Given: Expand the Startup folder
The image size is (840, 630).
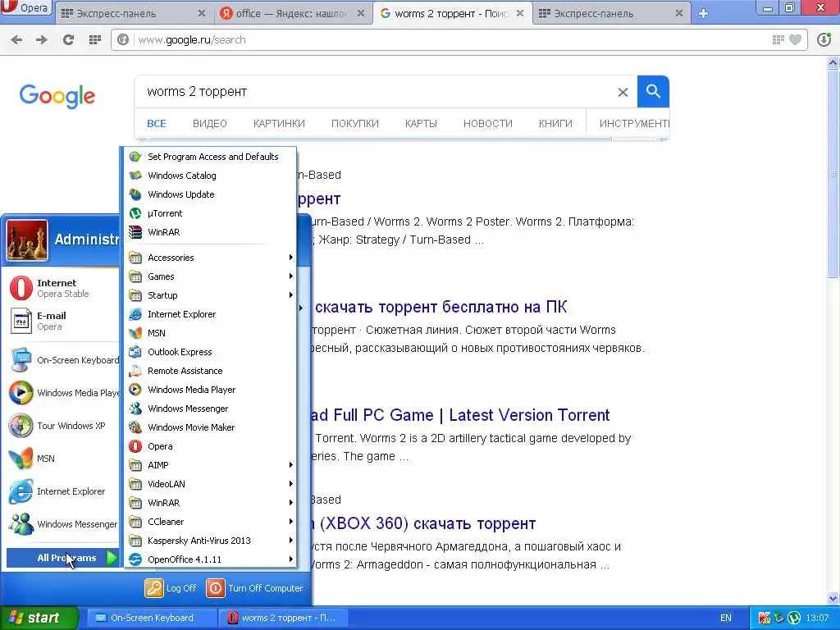Looking at the screenshot, I should (211, 295).
